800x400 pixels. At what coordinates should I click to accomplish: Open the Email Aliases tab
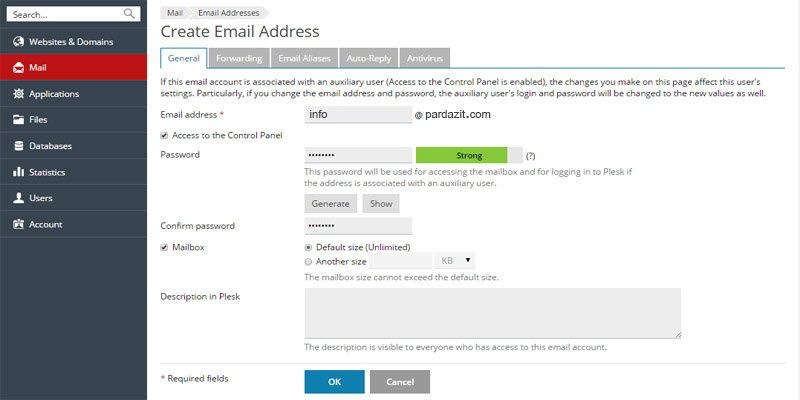[x=304, y=58]
